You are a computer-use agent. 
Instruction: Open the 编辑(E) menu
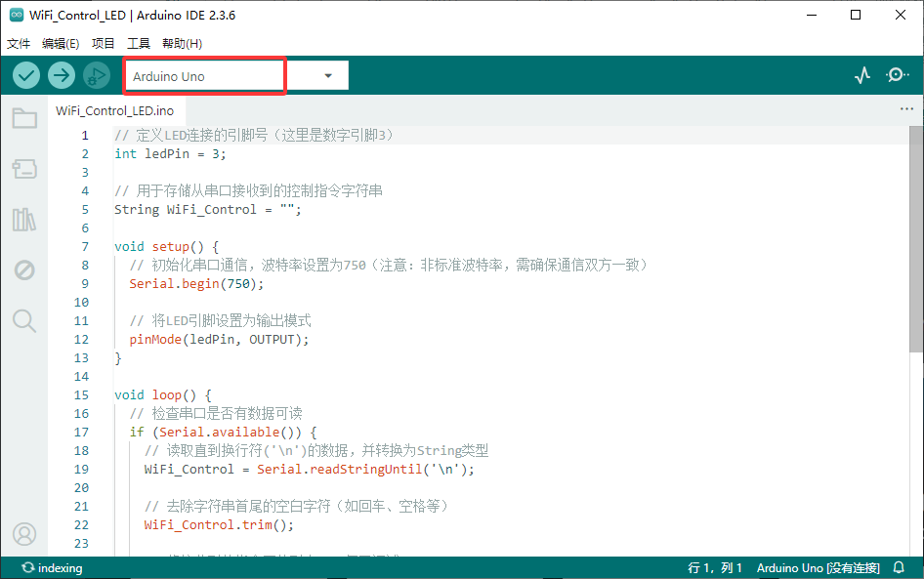[x=61, y=44]
